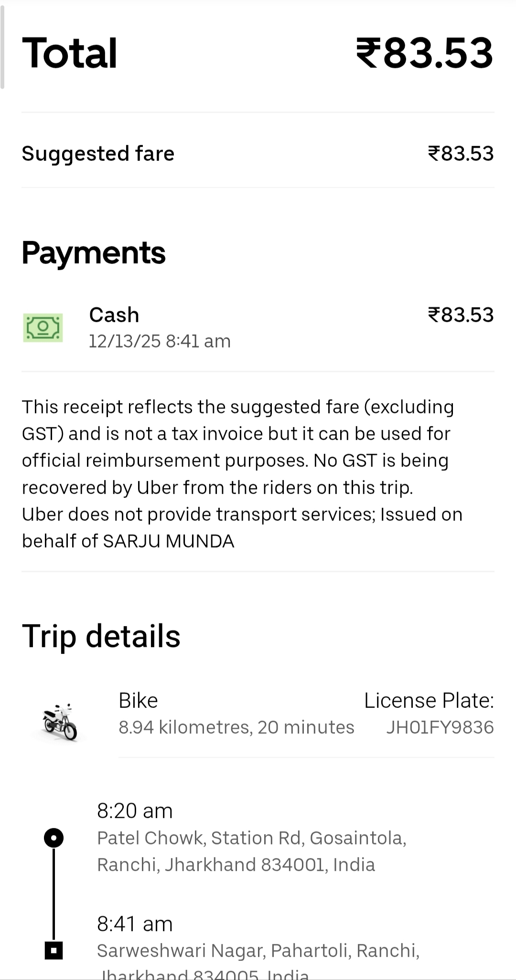Image resolution: width=516 pixels, height=980 pixels.
Task: Select the 8:41 am drop-off time
Action: point(135,924)
